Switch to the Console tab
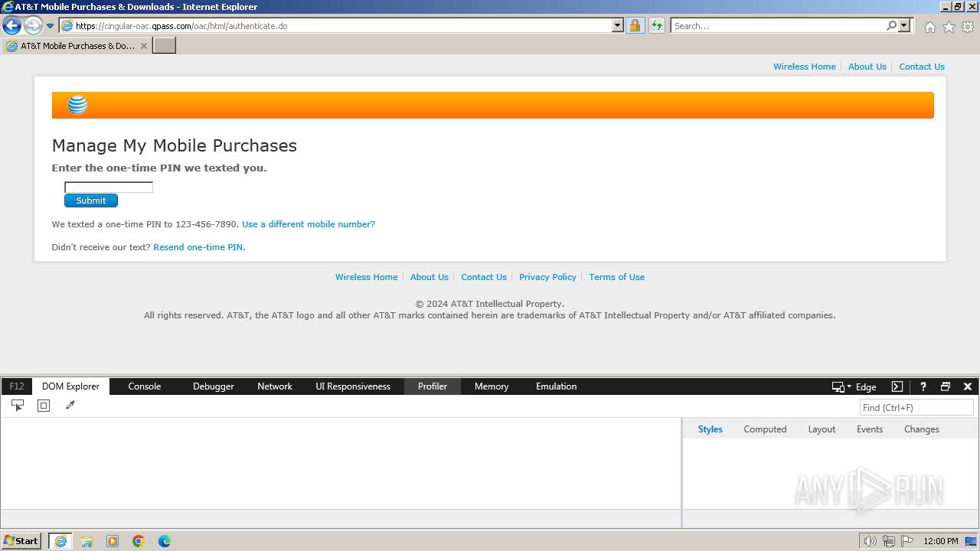The image size is (980, 551). click(144, 386)
